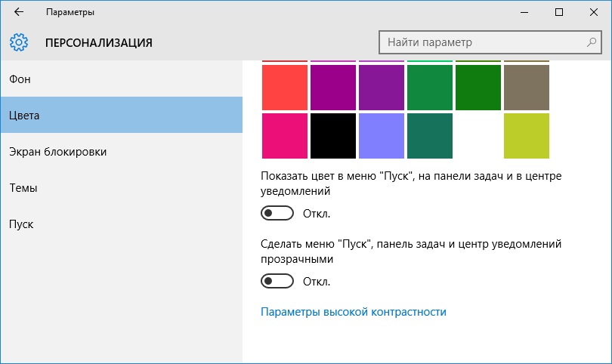Pick the hot pink color swatch
This screenshot has width=612, height=364.
click(x=285, y=136)
